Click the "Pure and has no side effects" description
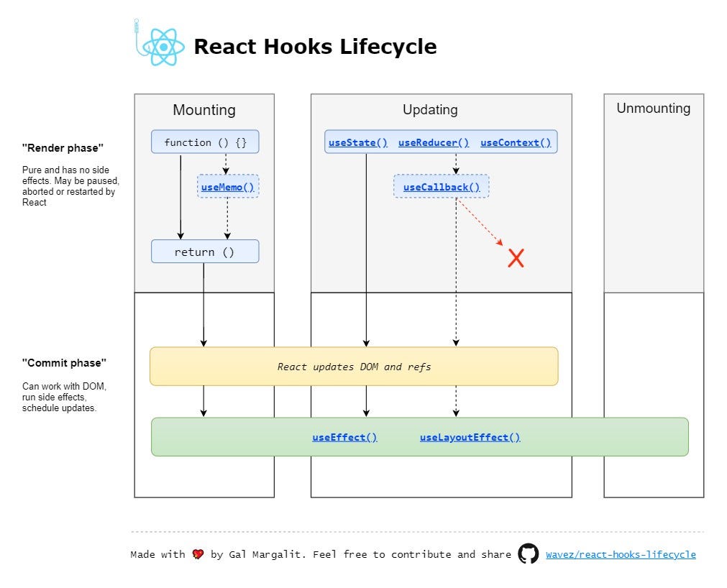 (70, 185)
